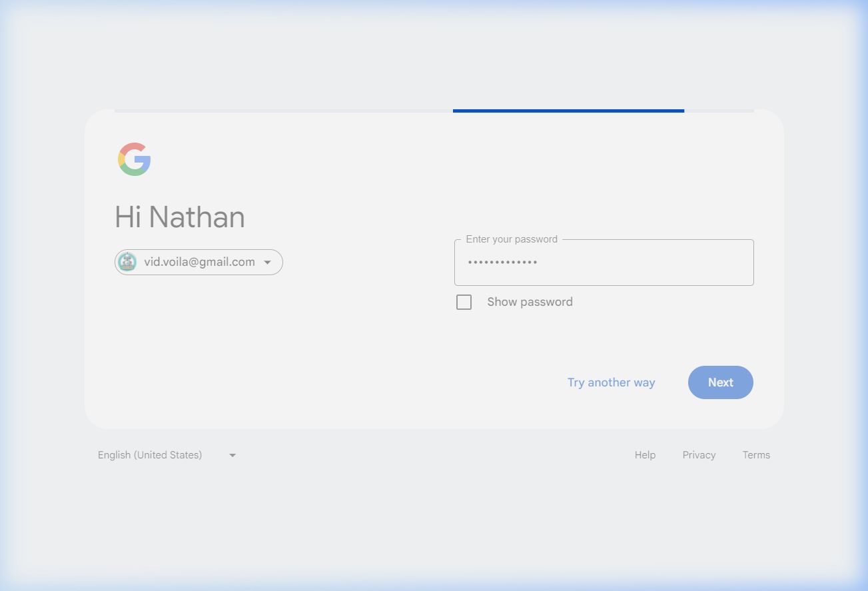Go to the Privacy link
Viewport: 868px width, 591px height.
pos(699,455)
